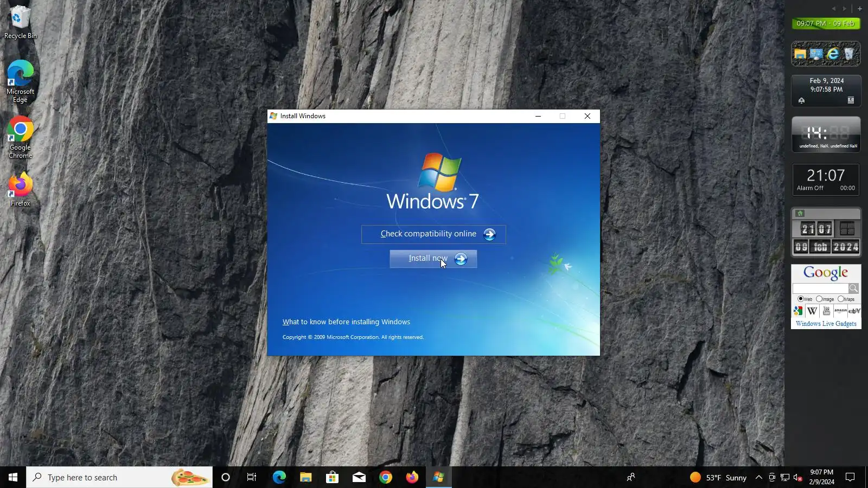Select the Microsoft Edge desktop shortcut
The height and width of the screenshot is (488, 868).
click(x=21, y=81)
